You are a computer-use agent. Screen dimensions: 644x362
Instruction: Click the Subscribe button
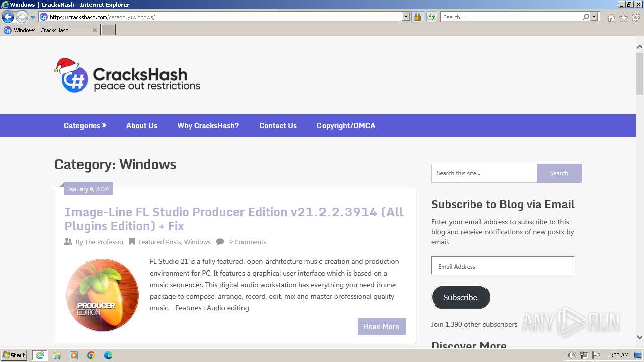(x=460, y=297)
